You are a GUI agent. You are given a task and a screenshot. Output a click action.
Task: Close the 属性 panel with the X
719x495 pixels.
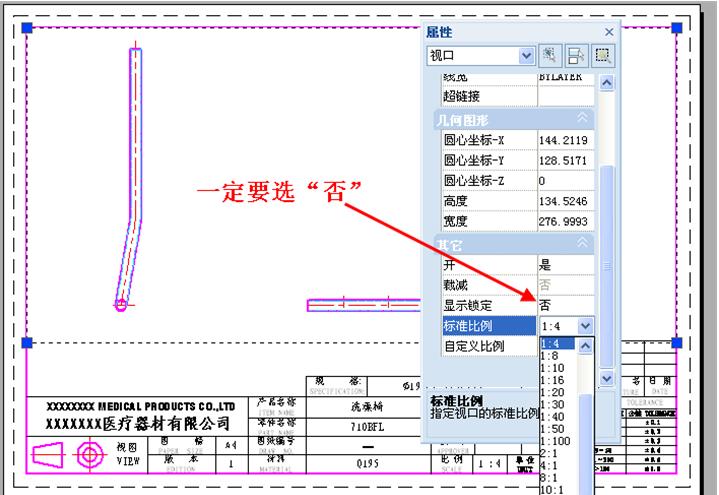point(609,32)
